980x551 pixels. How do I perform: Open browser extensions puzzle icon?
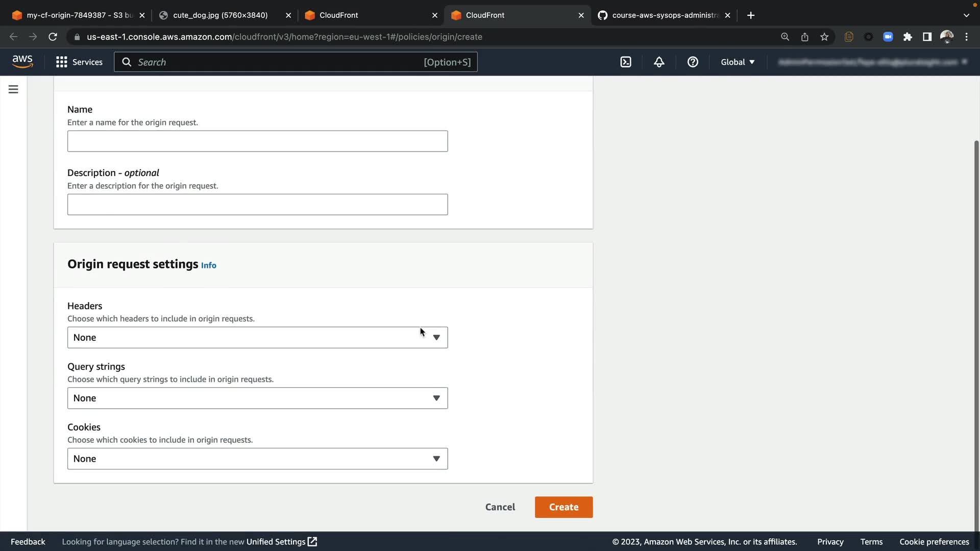(908, 37)
